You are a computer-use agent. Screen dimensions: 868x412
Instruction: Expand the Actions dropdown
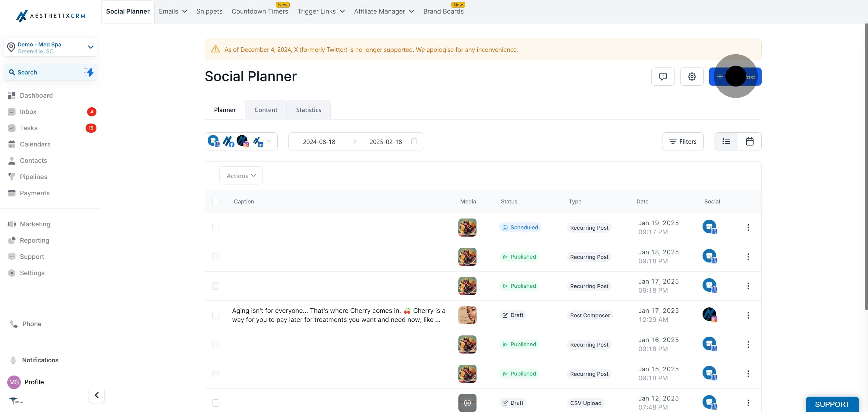241,176
